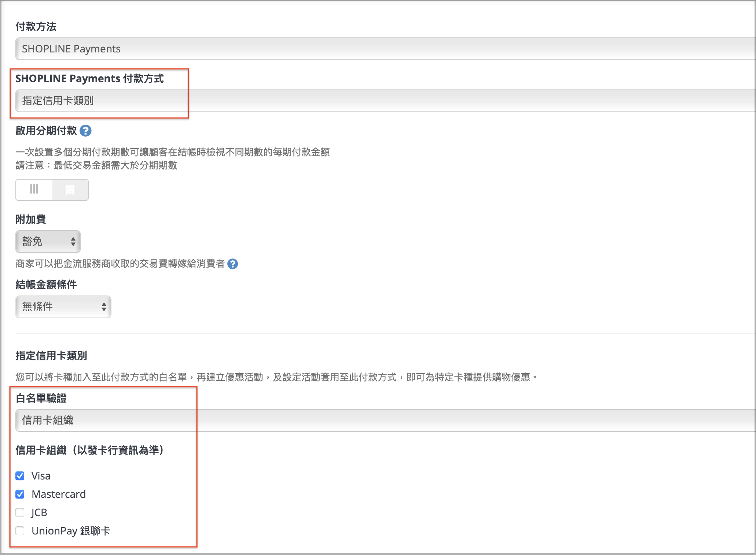Viewport: 756px width, 555px height.
Task: Click the SHOPLINE Payments 付款方式 label
Action: (89, 78)
